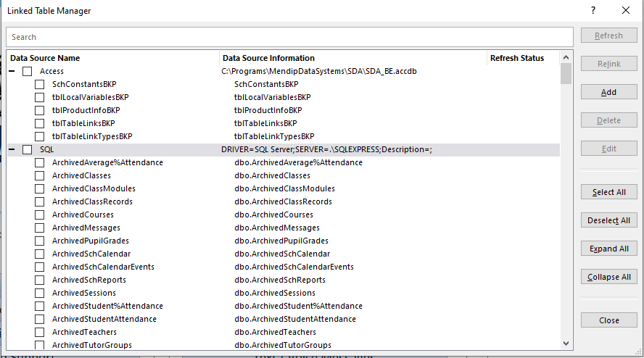Close the Linked Table Manager dialog with X
The image size is (644, 358).
(626, 10)
